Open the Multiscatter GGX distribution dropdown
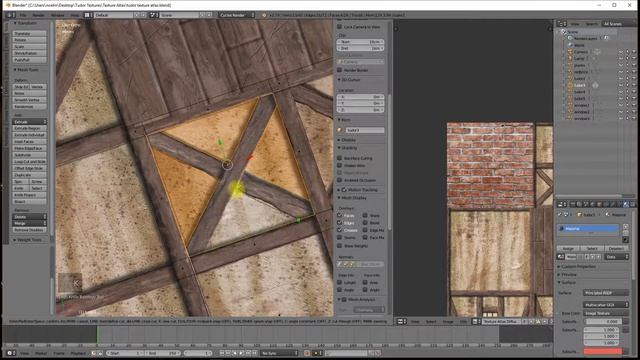This screenshot has width=640, height=360. (606, 305)
